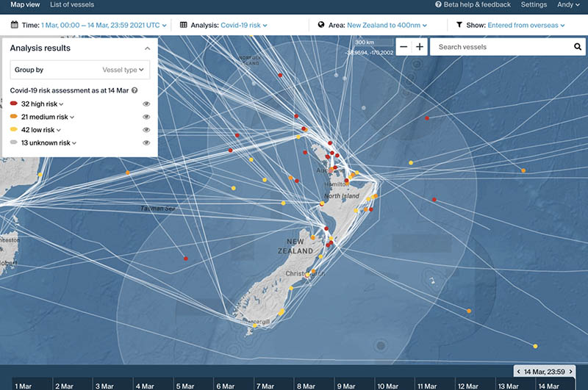Select 12 Mar on the timeline
588x390 pixels.
tap(476, 384)
